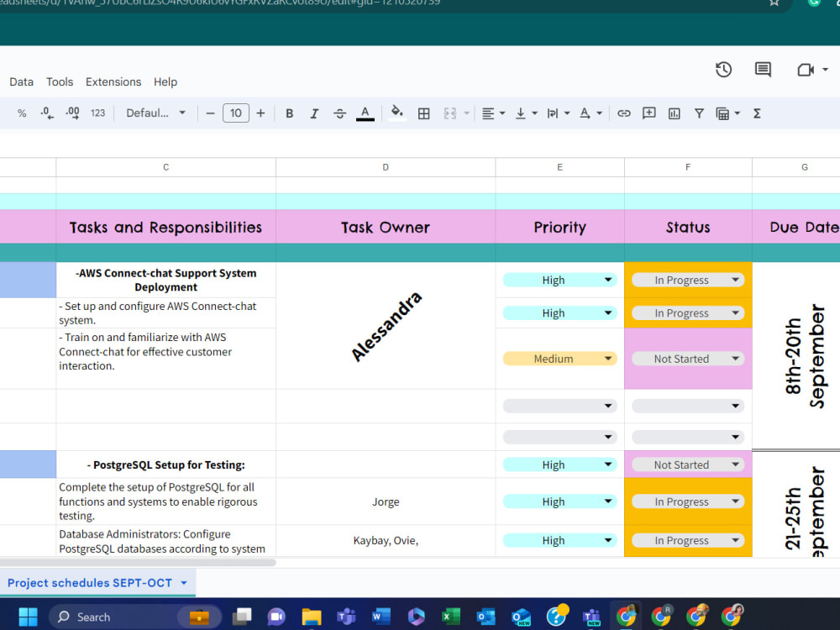840x630 pixels.
Task: Toggle bold formatting
Action: pos(289,113)
